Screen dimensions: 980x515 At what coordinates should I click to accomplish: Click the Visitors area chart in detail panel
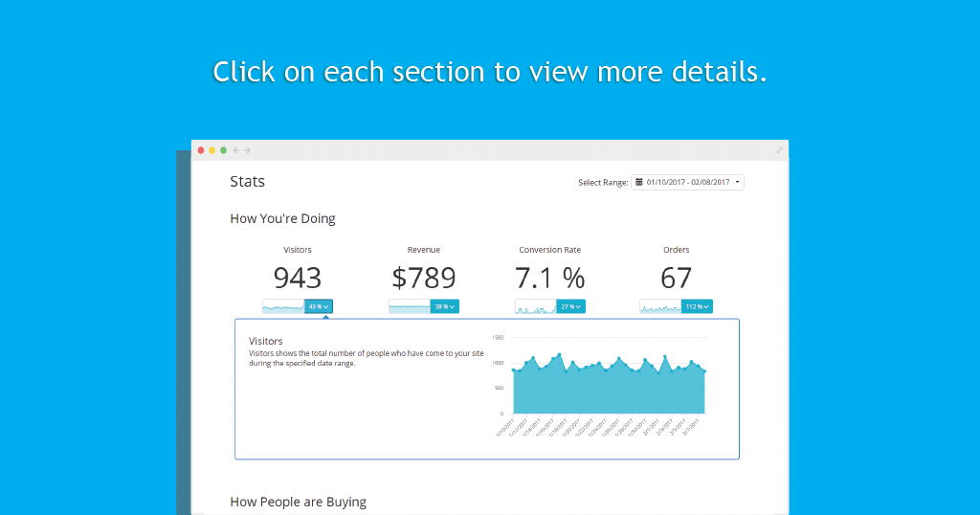point(610,385)
